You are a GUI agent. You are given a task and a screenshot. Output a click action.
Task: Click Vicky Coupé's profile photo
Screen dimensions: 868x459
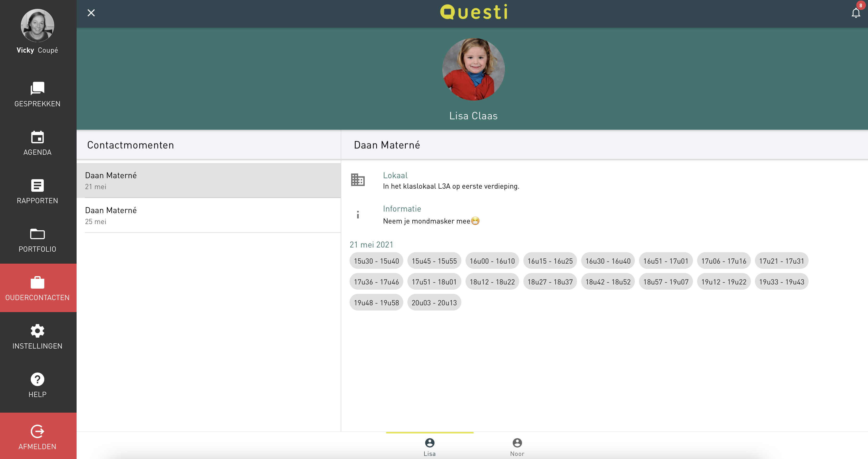point(38,26)
